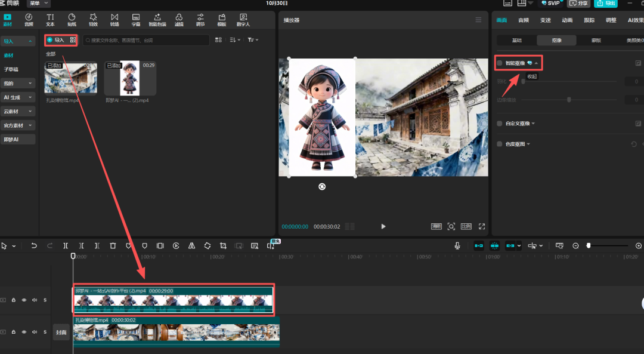Enable the 智能抠像 checkbox
The image size is (644, 354).
pyautogui.click(x=500, y=63)
